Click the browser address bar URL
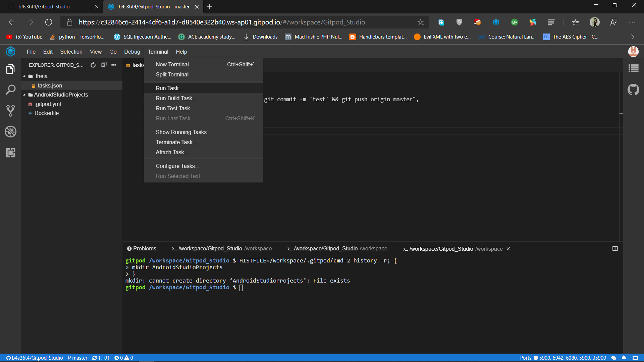The image size is (644, 362). point(221,22)
